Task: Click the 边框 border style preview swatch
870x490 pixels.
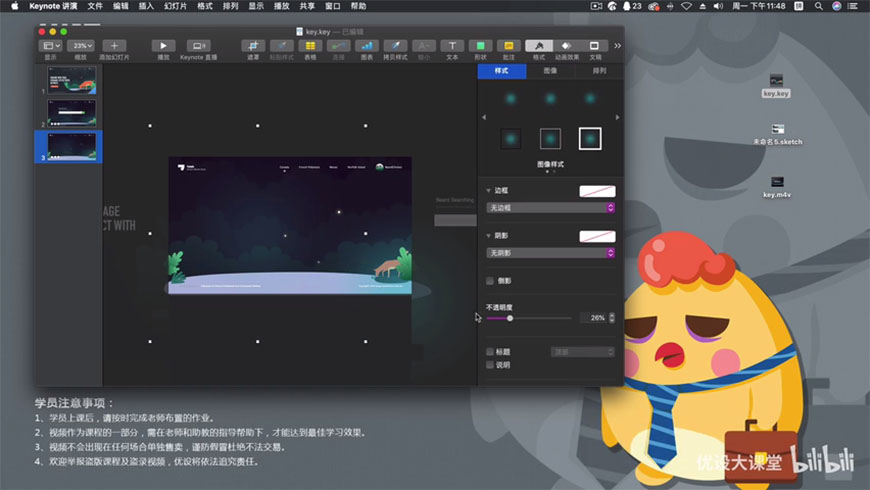Action: point(597,191)
